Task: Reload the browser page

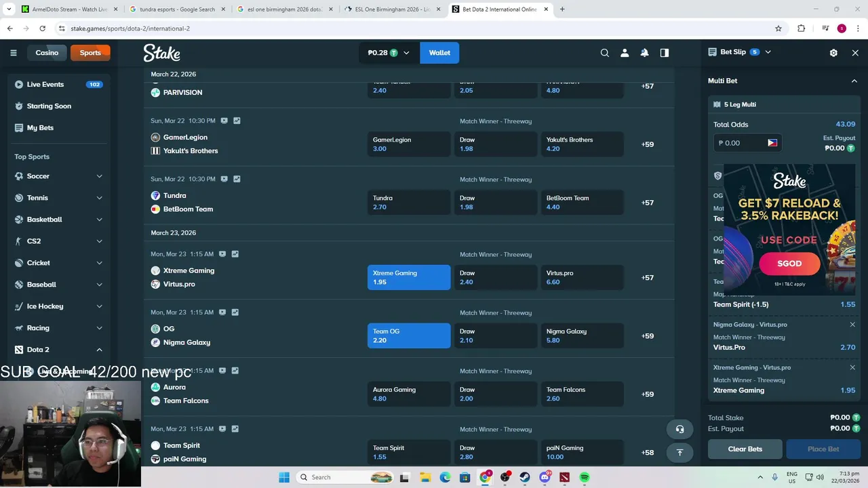Action: tap(42, 28)
